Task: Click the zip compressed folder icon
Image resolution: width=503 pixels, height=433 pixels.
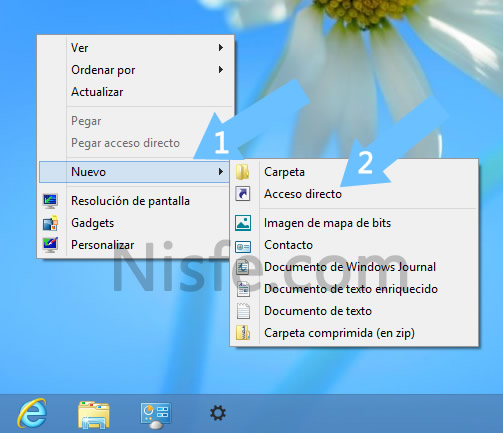Action: (243, 333)
